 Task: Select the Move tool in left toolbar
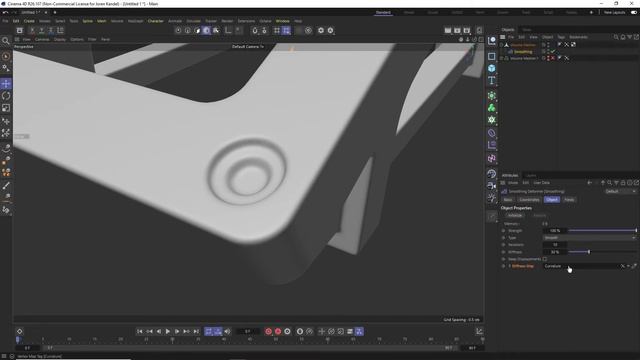(6, 84)
